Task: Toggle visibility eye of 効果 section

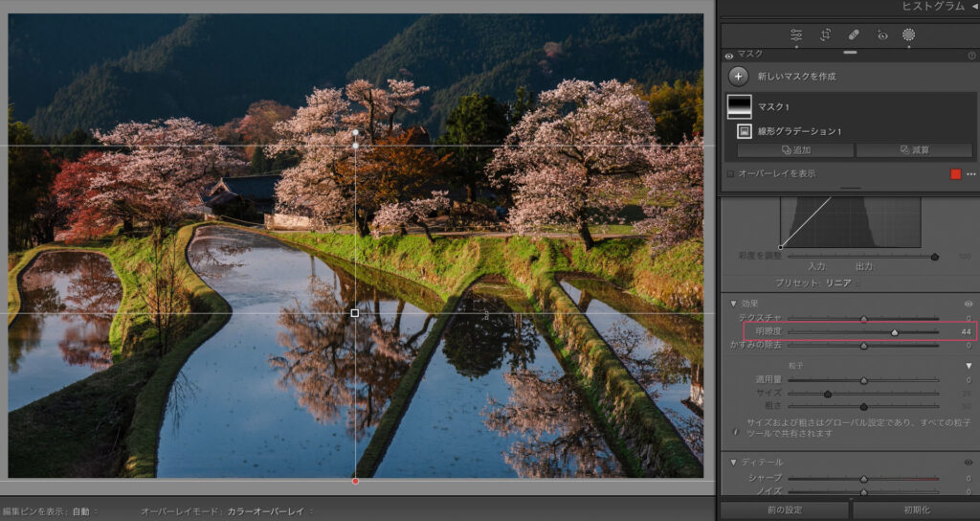Action: pos(968,304)
